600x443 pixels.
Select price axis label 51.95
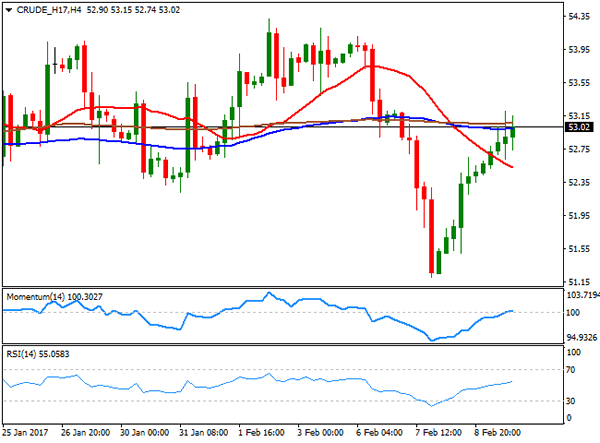tap(579, 216)
